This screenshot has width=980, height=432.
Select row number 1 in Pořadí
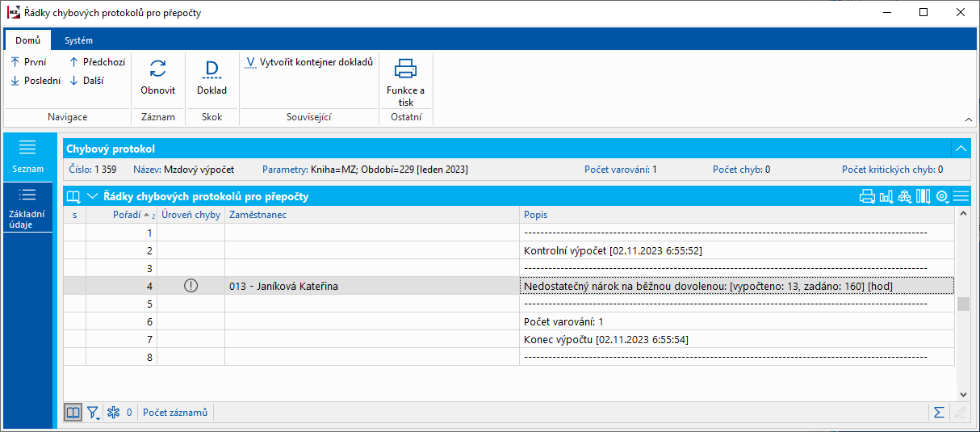(x=122, y=233)
